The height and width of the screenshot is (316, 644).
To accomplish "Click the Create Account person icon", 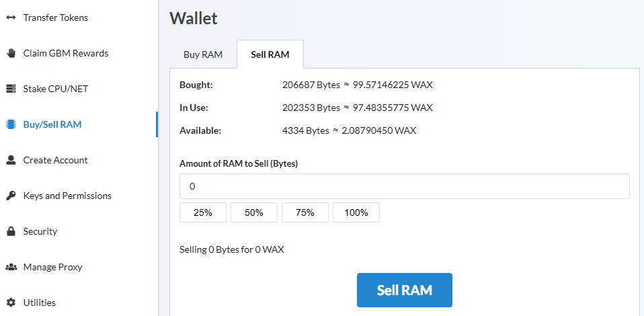I will point(11,160).
